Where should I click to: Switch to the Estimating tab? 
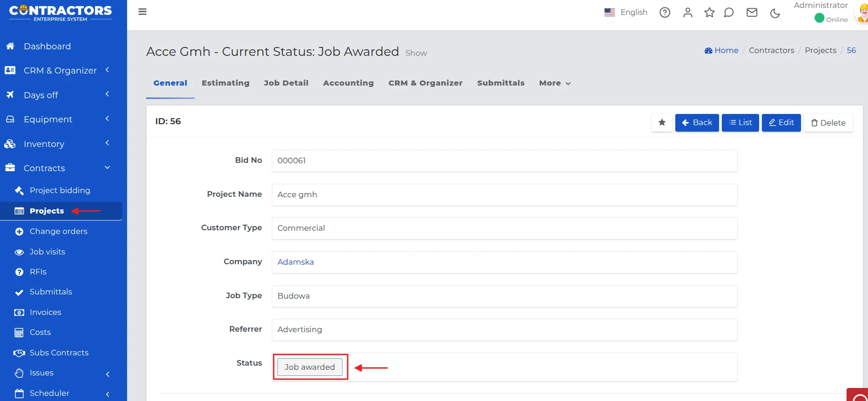[x=225, y=83]
